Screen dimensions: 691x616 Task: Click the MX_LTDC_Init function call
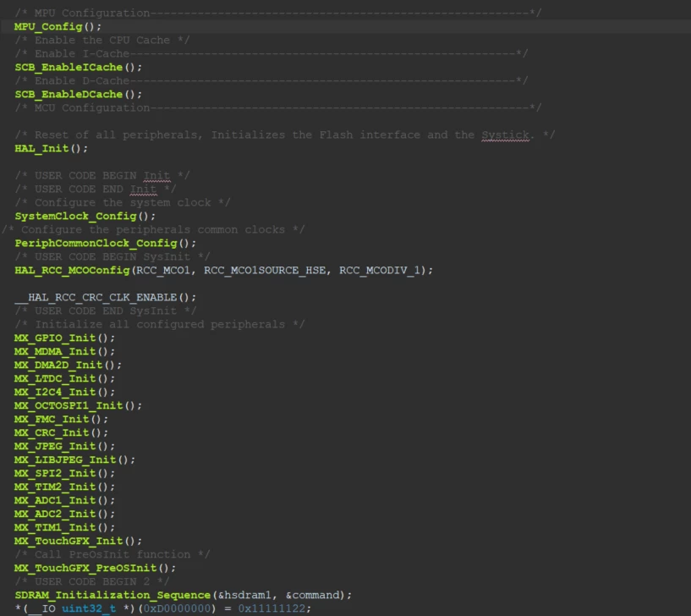(65, 379)
